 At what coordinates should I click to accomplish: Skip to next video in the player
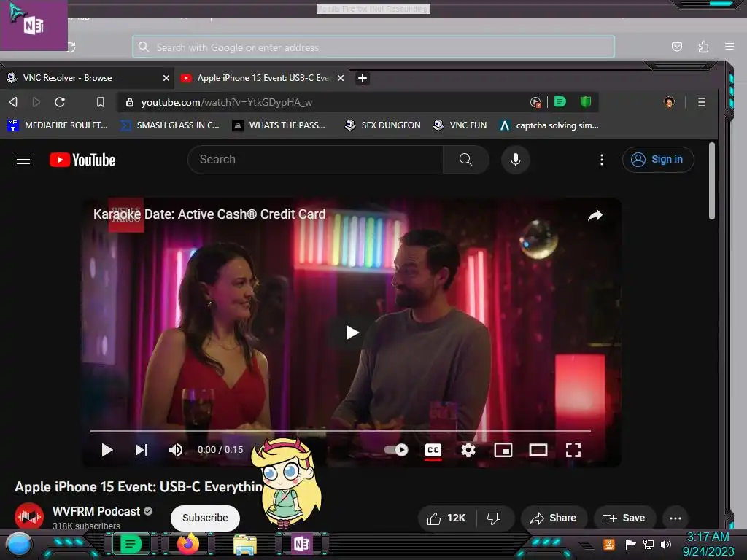tap(142, 450)
